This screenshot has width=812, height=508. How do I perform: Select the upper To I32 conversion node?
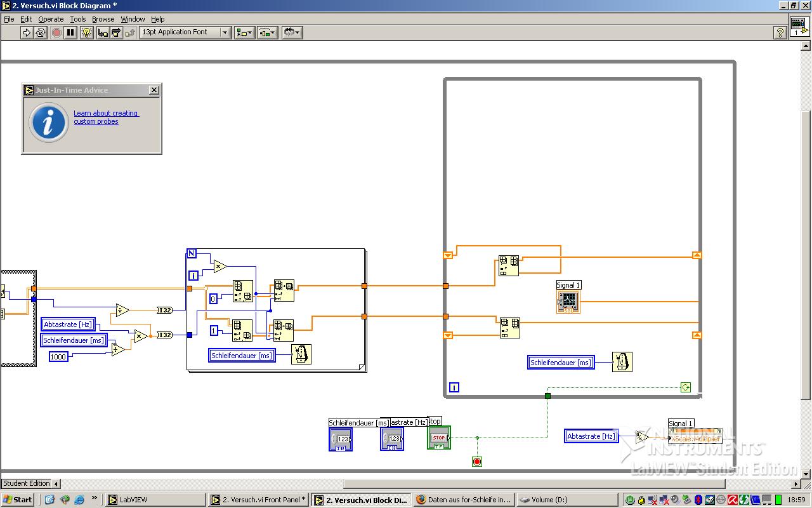(165, 310)
